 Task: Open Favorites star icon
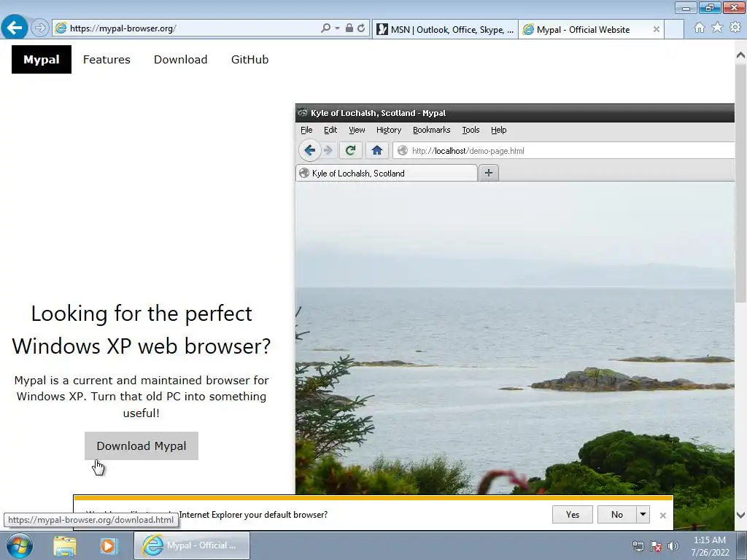click(717, 28)
